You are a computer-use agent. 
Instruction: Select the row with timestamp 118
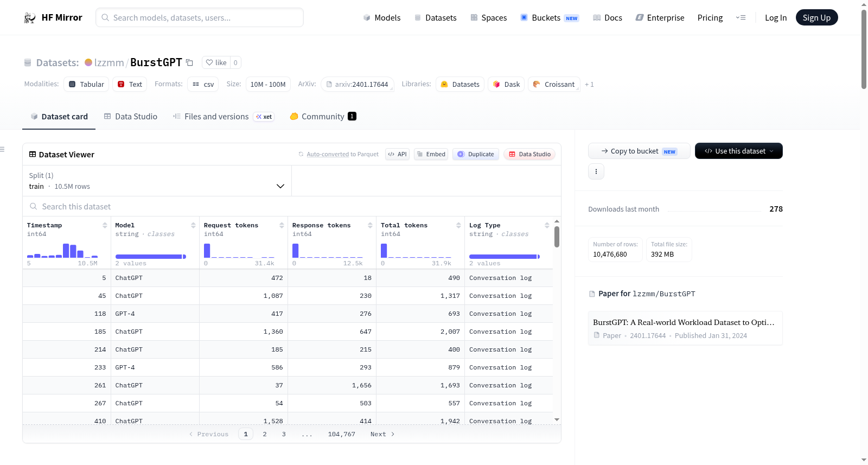pyautogui.click(x=288, y=314)
